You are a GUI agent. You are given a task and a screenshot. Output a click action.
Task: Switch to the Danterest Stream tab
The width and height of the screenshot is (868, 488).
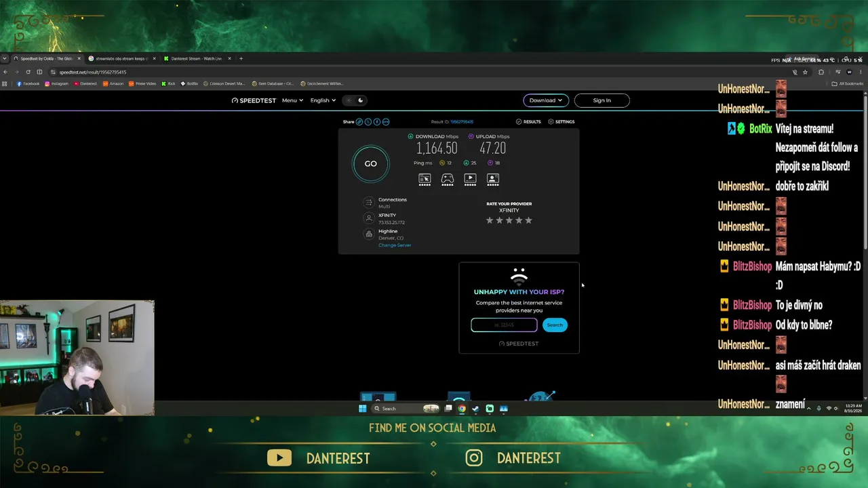197,59
